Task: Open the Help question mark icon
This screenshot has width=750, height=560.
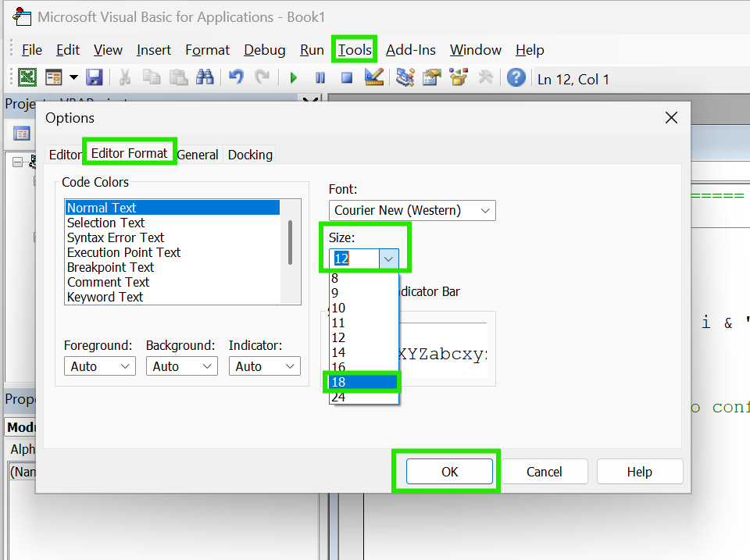Action: click(516, 78)
